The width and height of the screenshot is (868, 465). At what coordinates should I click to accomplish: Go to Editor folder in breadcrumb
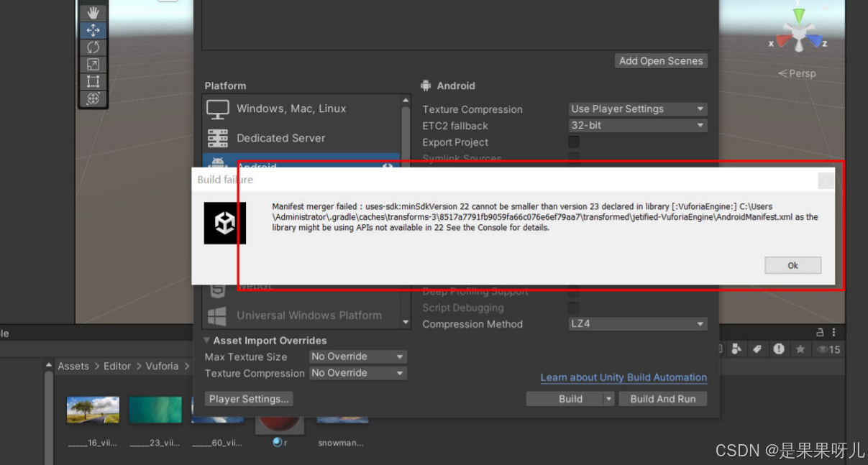pyautogui.click(x=117, y=366)
